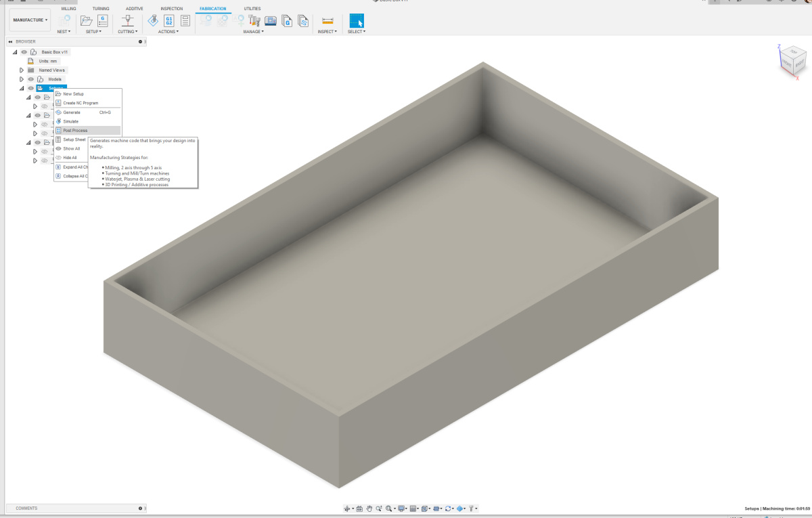Open the SELECT dropdown menu
Screen dimensions: 812x518
click(357, 31)
